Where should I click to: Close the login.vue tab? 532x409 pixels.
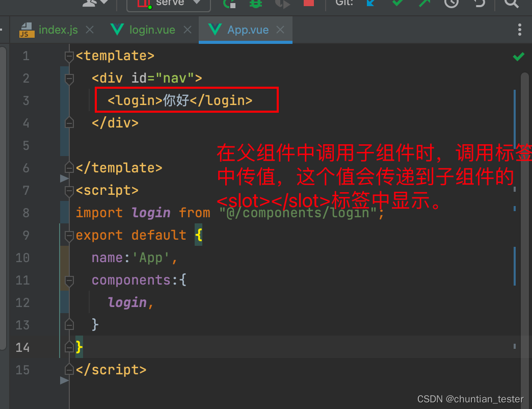[188, 30]
